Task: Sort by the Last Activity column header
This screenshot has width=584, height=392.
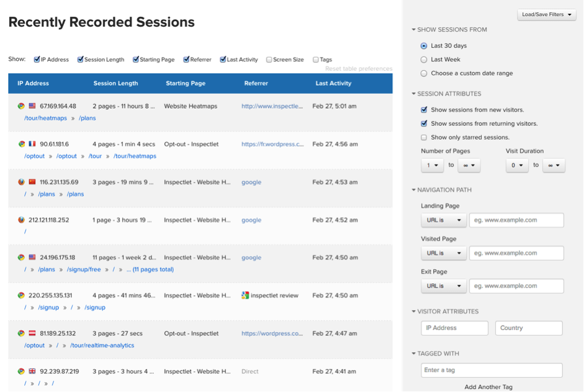Action: pos(333,83)
